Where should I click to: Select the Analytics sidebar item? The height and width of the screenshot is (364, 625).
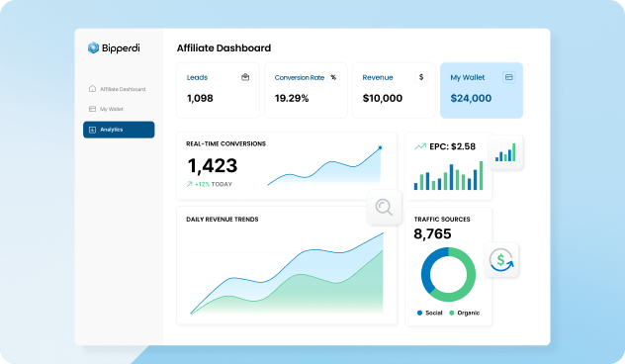(119, 130)
